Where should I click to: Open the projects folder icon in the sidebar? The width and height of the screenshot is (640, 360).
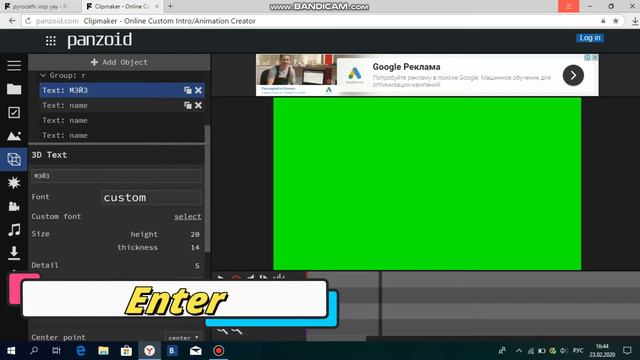14,89
